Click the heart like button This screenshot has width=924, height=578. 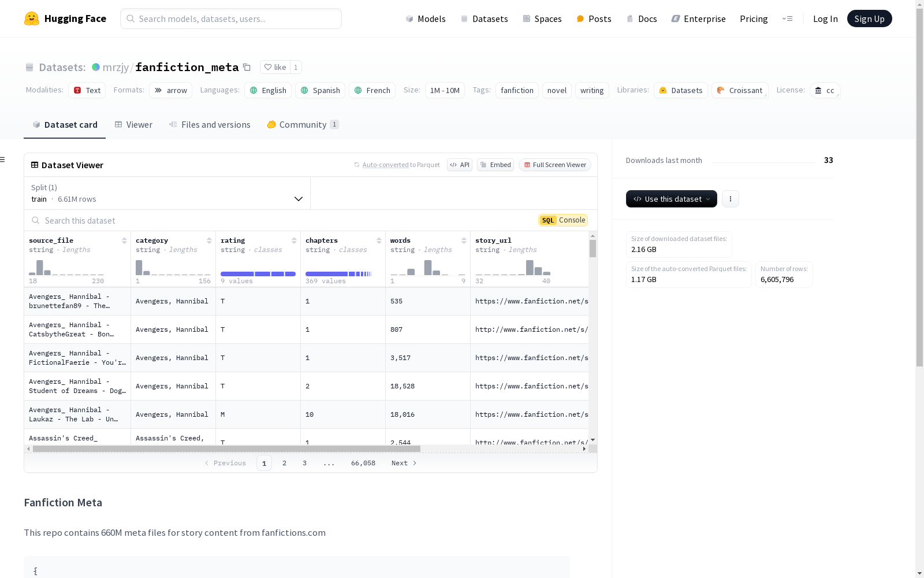pyautogui.click(x=275, y=67)
